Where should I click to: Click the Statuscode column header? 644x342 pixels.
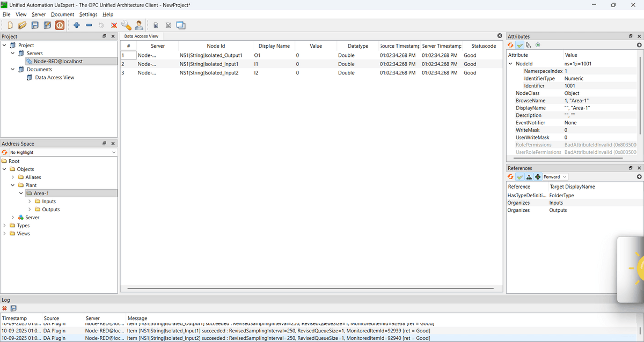coord(483,46)
